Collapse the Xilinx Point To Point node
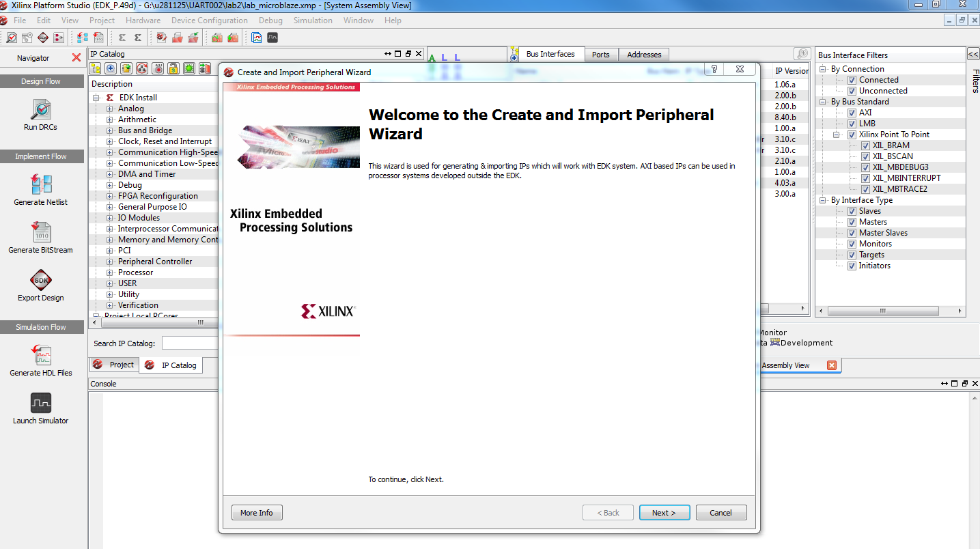This screenshot has height=549, width=980. click(x=837, y=135)
